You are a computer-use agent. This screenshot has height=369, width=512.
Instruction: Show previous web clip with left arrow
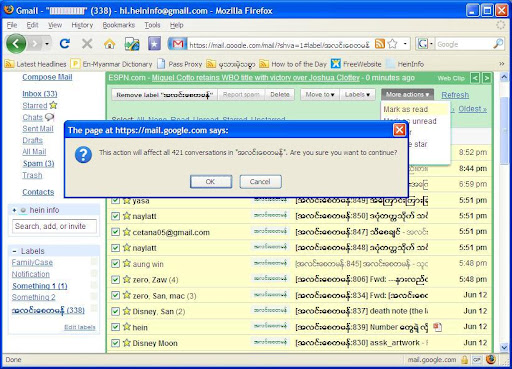tap(475, 78)
